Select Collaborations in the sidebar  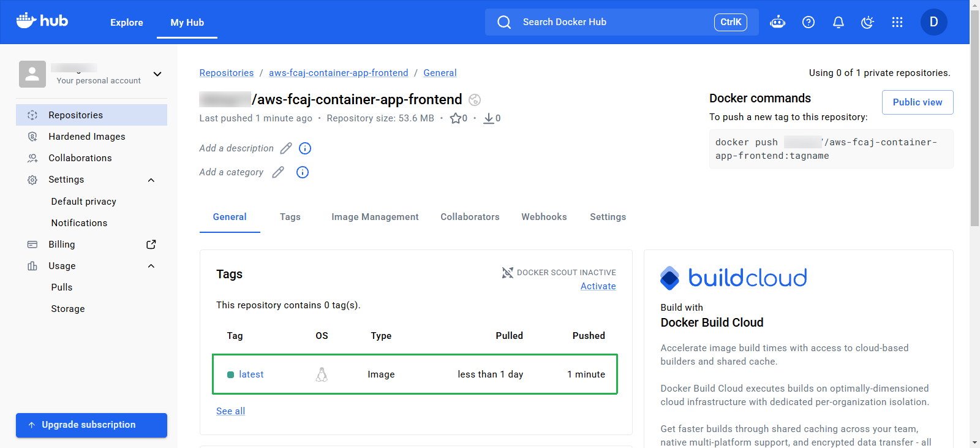[x=91, y=158]
